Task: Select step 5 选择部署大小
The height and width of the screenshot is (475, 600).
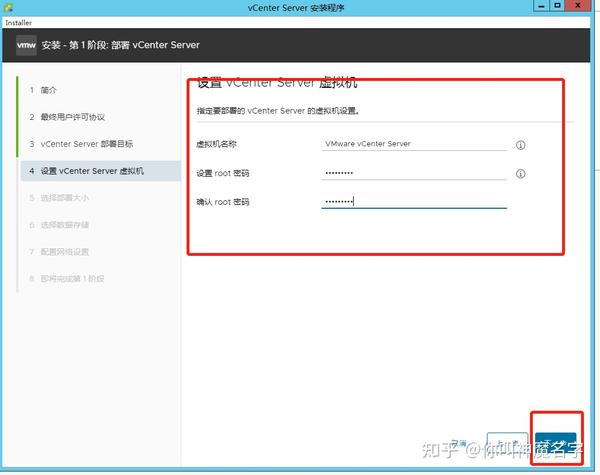Action: click(x=59, y=198)
